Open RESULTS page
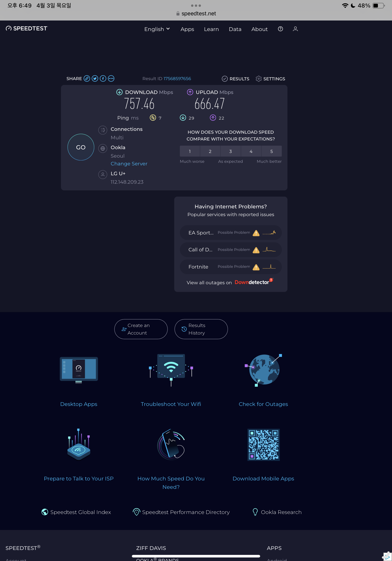Screen dimensions: 392x561 (x=235, y=79)
